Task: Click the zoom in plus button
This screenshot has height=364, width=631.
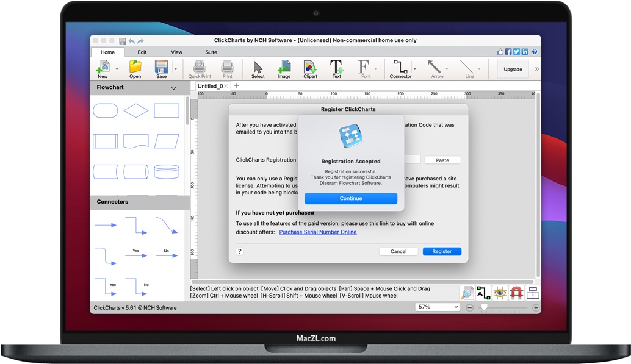Action: coord(536,308)
